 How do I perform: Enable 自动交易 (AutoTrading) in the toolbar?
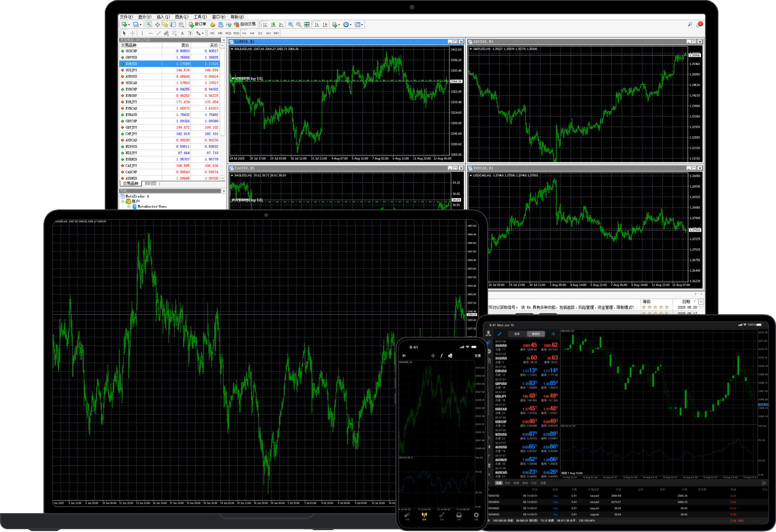[245, 25]
